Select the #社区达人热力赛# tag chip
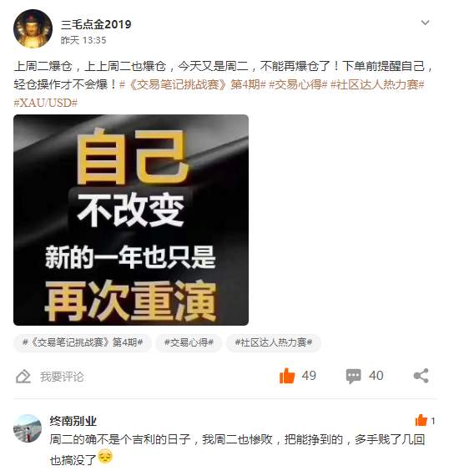The width and height of the screenshot is (449, 476). (x=274, y=342)
